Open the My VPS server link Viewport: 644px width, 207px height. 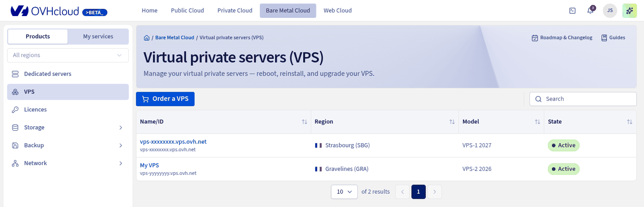[x=149, y=165]
